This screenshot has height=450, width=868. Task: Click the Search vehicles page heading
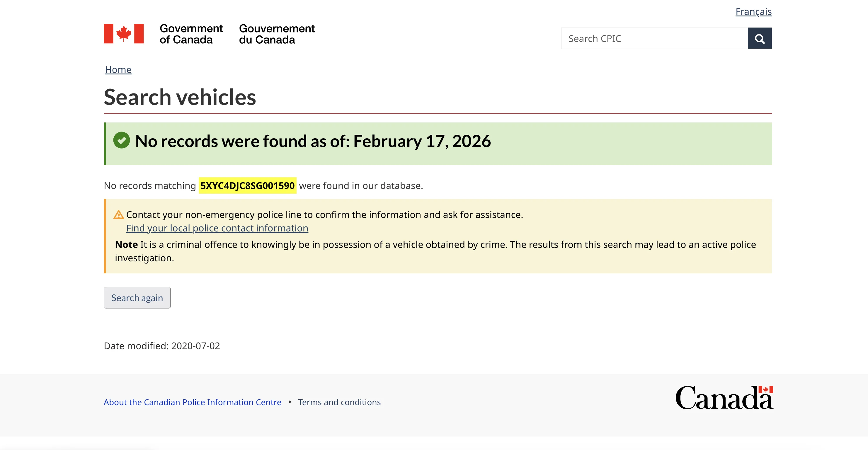[180, 97]
